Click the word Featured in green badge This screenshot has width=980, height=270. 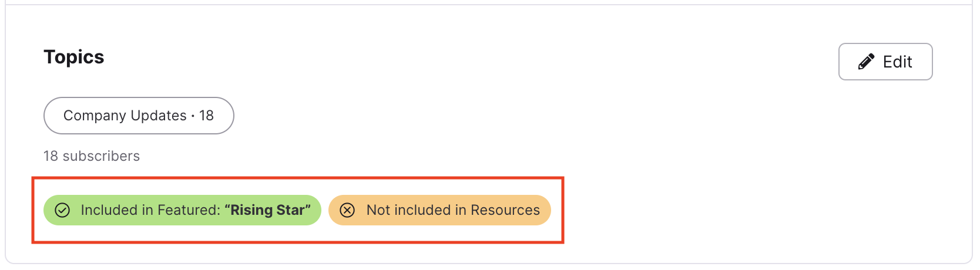coord(185,210)
